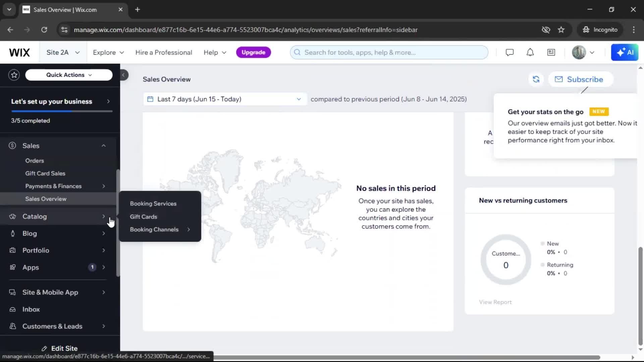This screenshot has width=644, height=362.
Task: Click the Blog pen icon in sidebar
Action: 12,234
